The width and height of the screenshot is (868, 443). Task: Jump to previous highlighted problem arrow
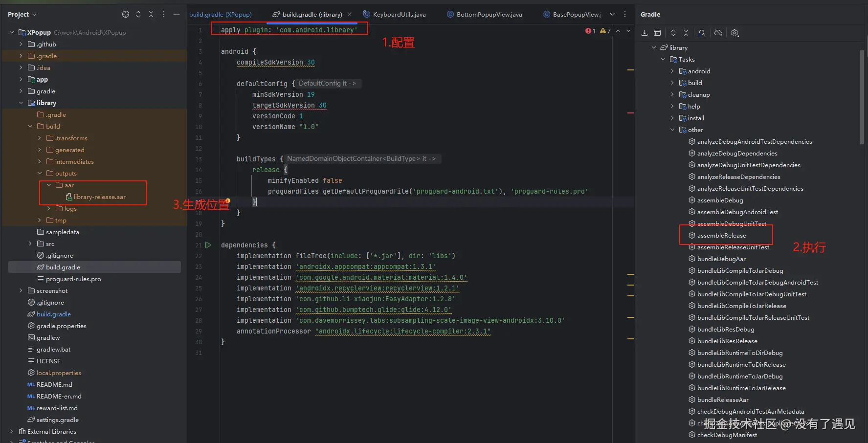pyautogui.click(x=618, y=31)
